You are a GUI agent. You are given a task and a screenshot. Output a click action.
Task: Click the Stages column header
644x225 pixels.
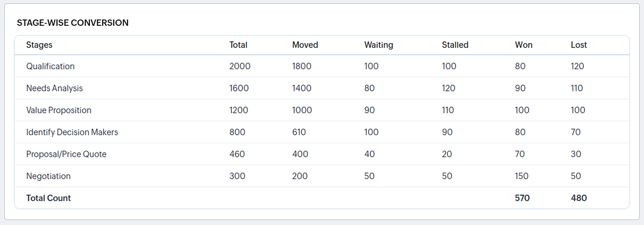(39, 45)
